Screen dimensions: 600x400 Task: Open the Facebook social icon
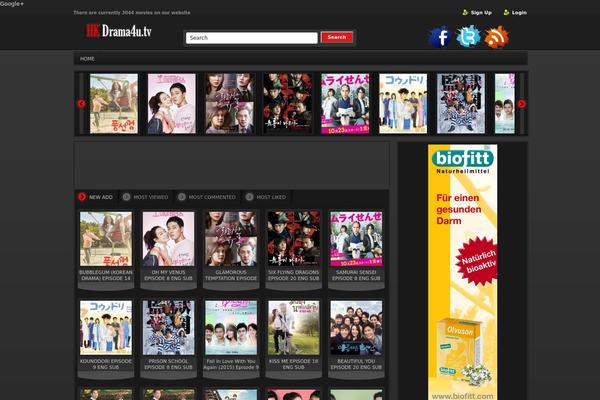pos(439,37)
